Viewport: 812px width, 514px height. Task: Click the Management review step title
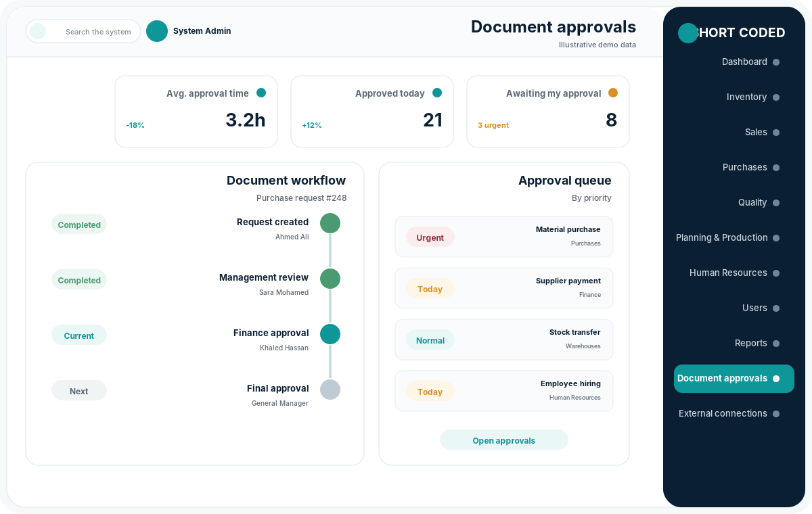coord(264,277)
